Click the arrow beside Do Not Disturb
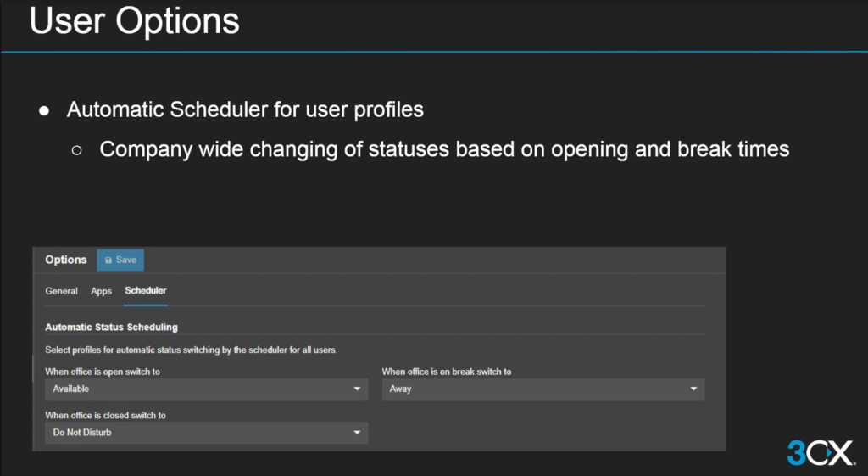The image size is (868, 476). (x=357, y=433)
